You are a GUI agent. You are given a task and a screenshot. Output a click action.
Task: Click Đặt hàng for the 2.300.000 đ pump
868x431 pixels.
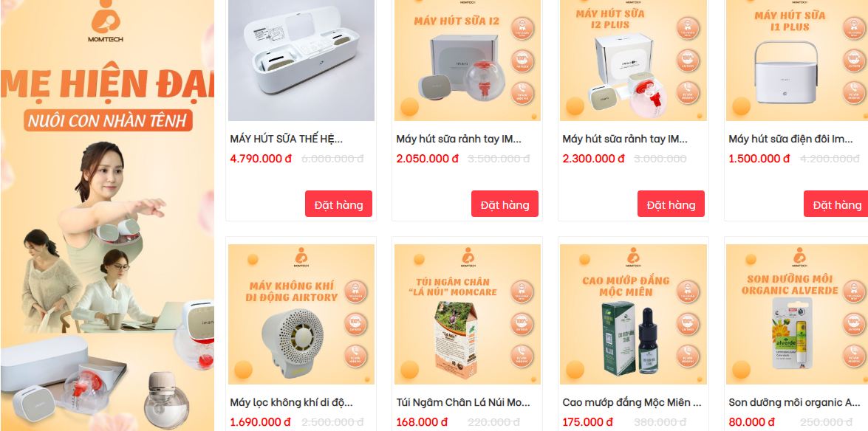[x=670, y=204]
